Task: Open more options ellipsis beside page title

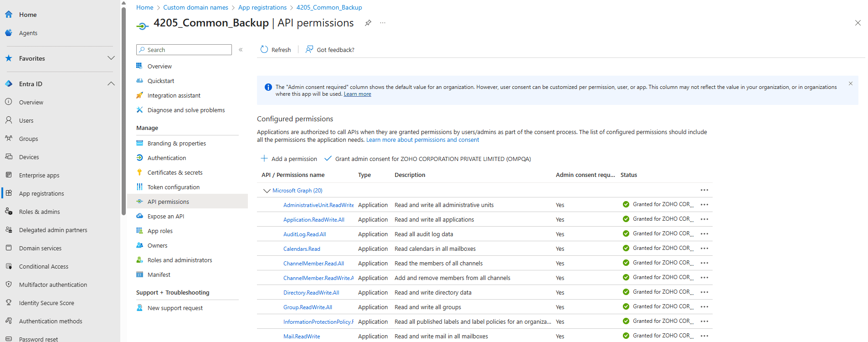Action: click(x=383, y=23)
